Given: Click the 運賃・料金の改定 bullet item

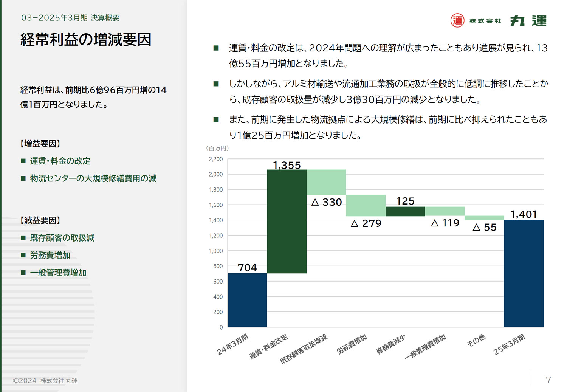Looking at the screenshot, I should coord(56,161).
